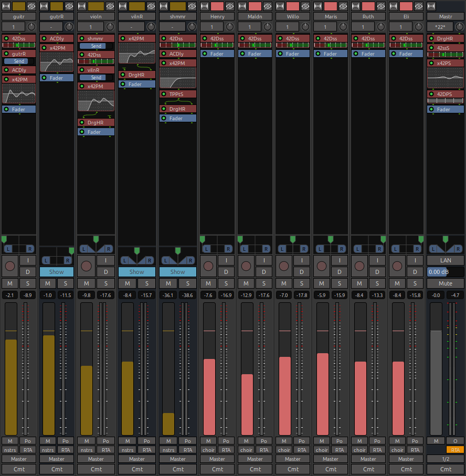466x476 pixels.
Task: Arm record on the Henry track
Action: (x=208, y=266)
